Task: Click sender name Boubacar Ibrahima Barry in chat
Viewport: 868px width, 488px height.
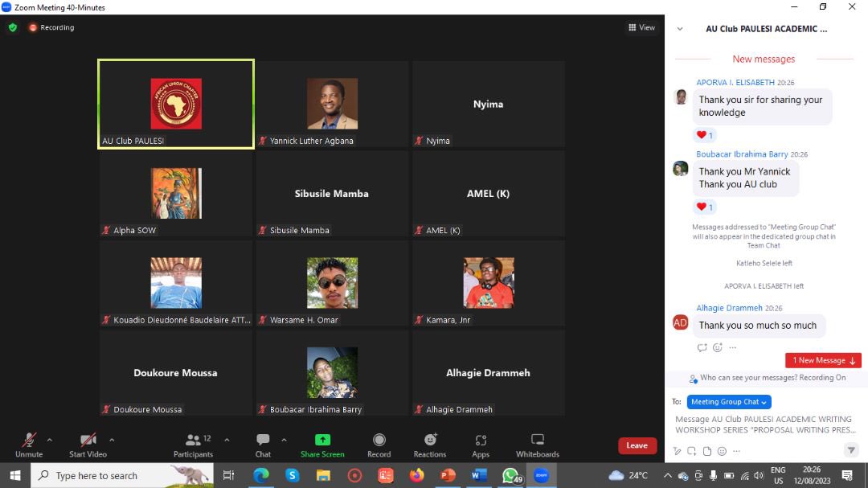Action: pyautogui.click(x=742, y=154)
